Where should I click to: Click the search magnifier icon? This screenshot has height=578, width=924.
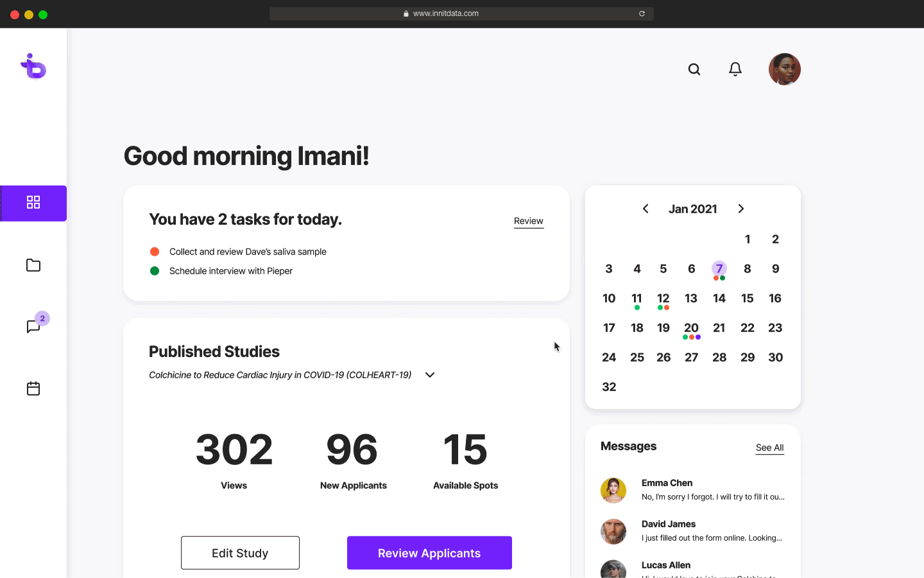click(694, 69)
